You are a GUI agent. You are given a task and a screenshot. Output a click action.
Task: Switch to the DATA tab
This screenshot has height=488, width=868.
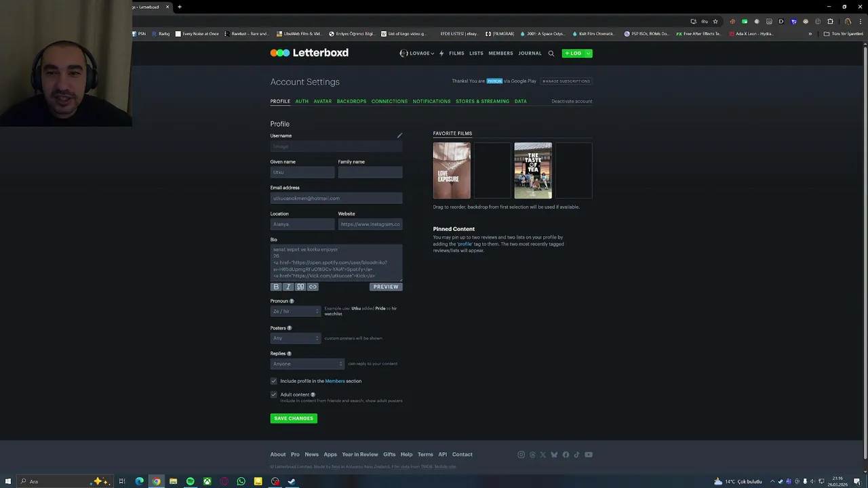click(520, 101)
